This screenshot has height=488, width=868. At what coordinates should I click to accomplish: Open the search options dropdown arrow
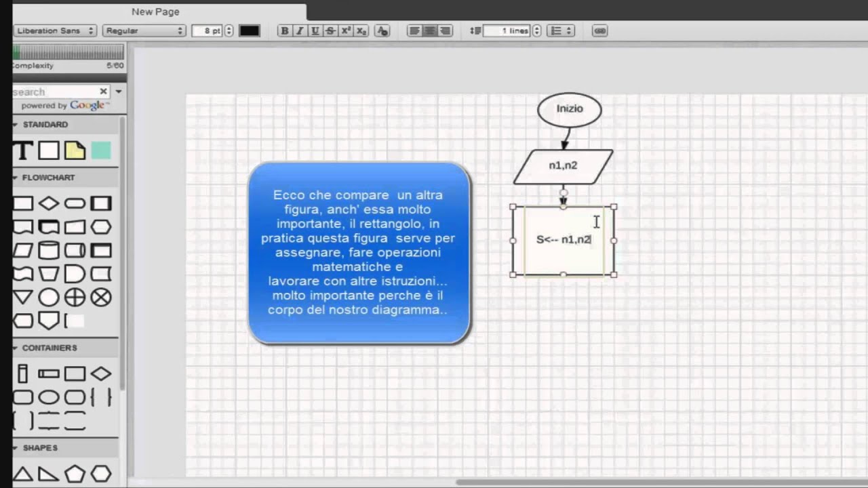pos(119,91)
